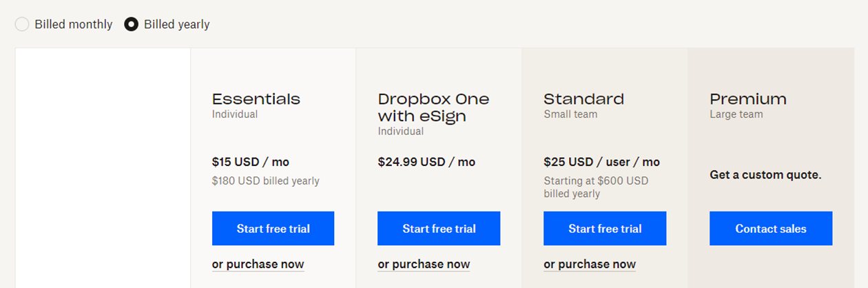Click the Essentials plan heading
The width and height of the screenshot is (868, 288).
pos(256,99)
